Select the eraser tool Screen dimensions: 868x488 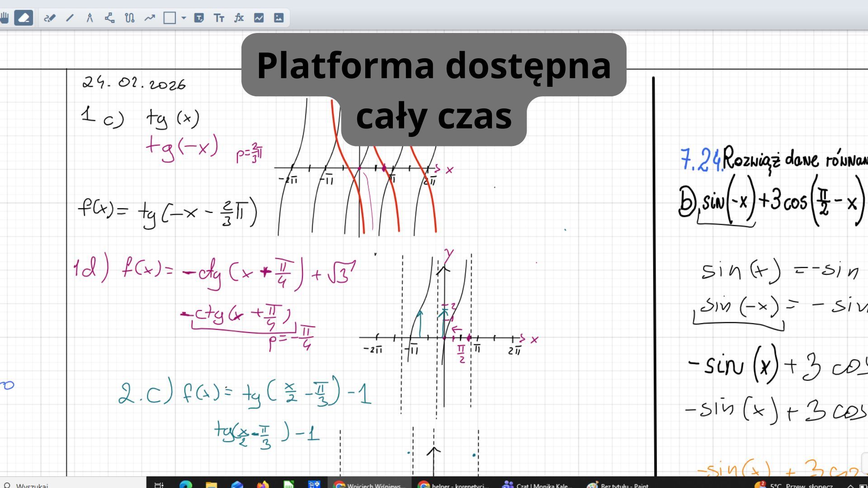click(x=24, y=18)
